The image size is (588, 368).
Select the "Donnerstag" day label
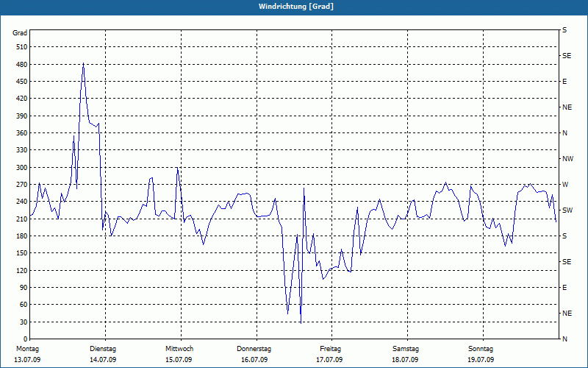tap(254, 349)
